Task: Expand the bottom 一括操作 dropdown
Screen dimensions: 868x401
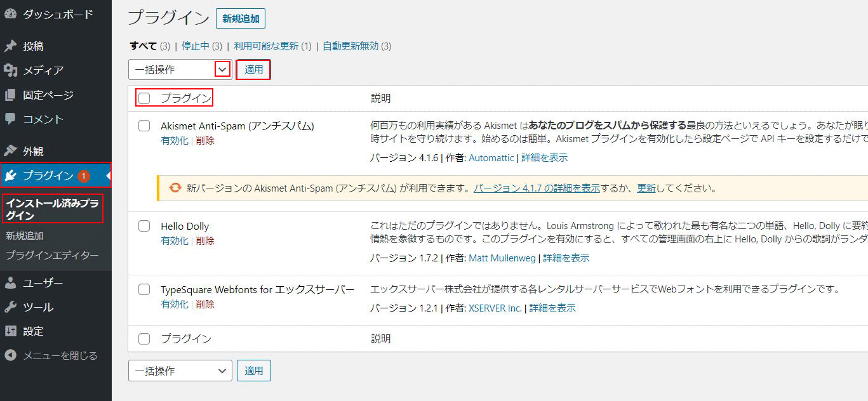Action: pyautogui.click(x=180, y=371)
